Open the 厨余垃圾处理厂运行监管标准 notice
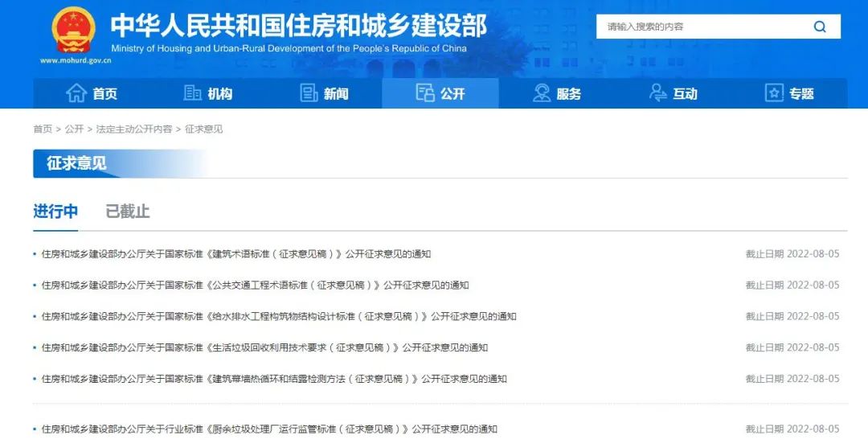This screenshot has width=868, height=448. [269, 430]
